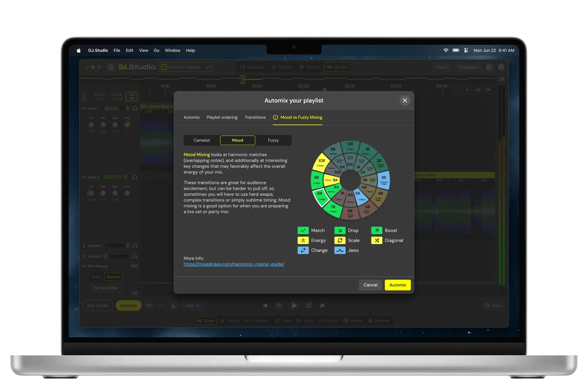Click the Deck 1 headphones cue icon

pos(135,109)
